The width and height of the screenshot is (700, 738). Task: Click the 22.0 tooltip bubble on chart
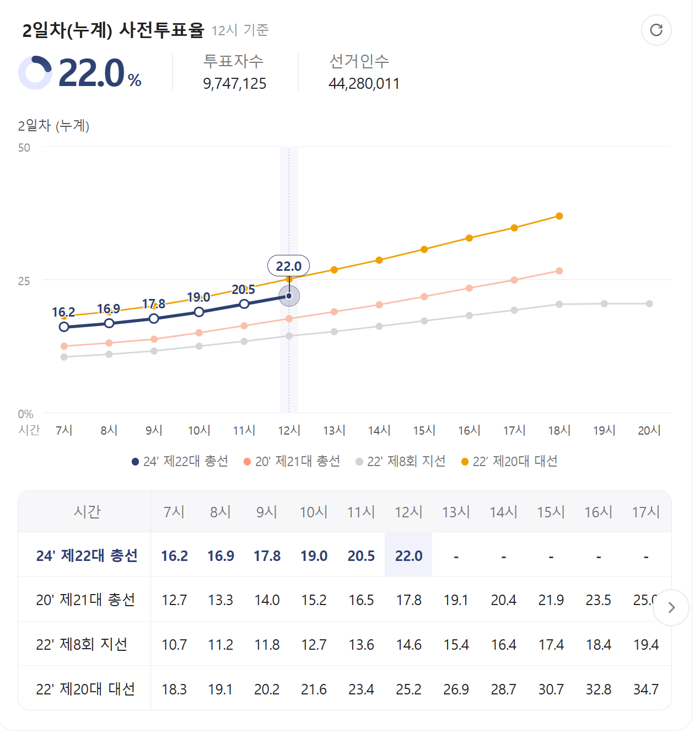pos(289,266)
